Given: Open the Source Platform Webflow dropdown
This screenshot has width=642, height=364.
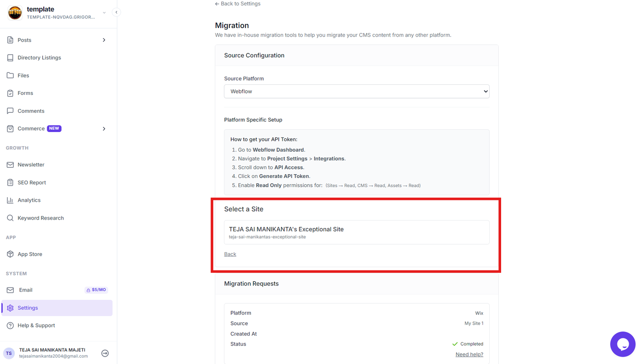Looking at the screenshot, I should coord(357,91).
